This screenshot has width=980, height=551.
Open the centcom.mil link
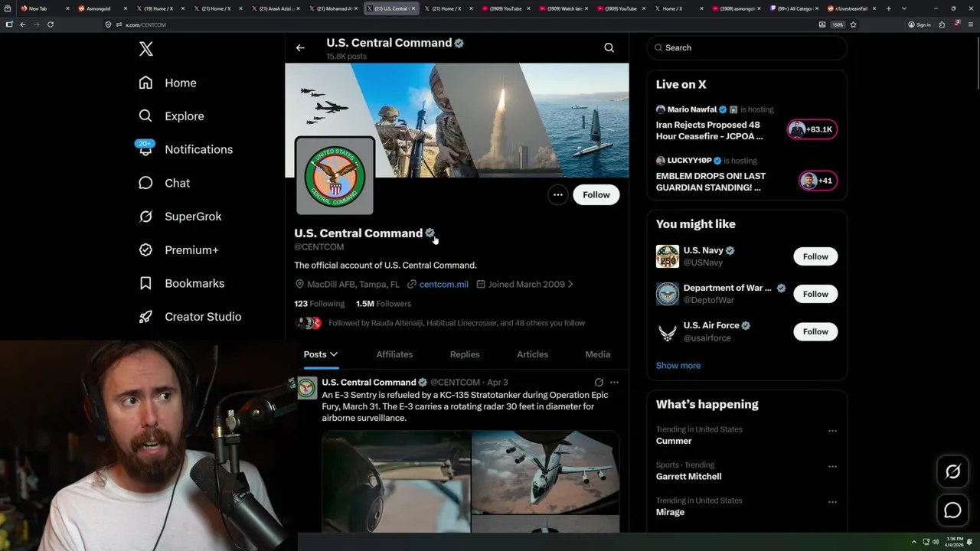(x=443, y=284)
